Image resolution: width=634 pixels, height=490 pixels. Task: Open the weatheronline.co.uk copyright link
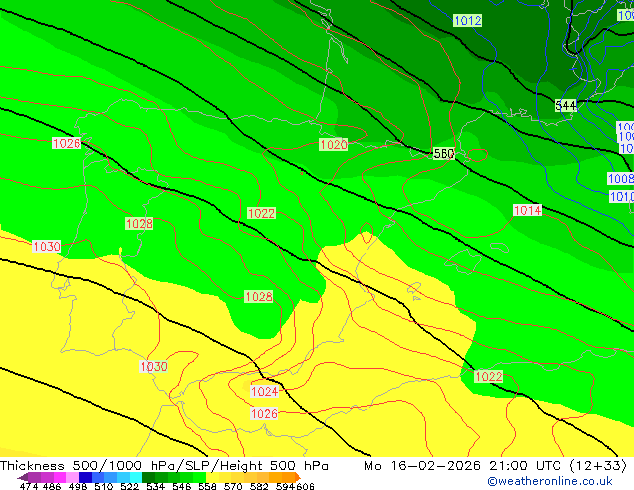[x=549, y=481]
